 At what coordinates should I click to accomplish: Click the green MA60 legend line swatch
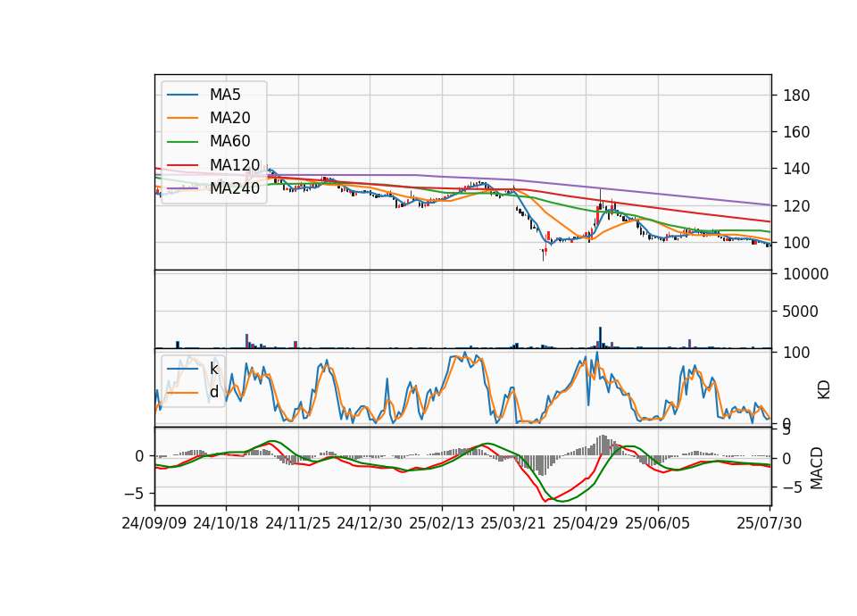(x=182, y=142)
